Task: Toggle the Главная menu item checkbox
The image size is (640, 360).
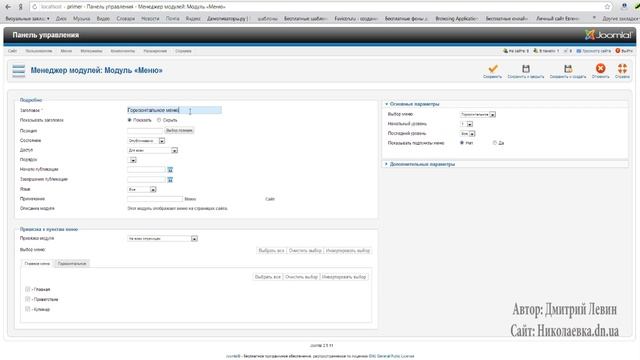Action: click(28, 289)
